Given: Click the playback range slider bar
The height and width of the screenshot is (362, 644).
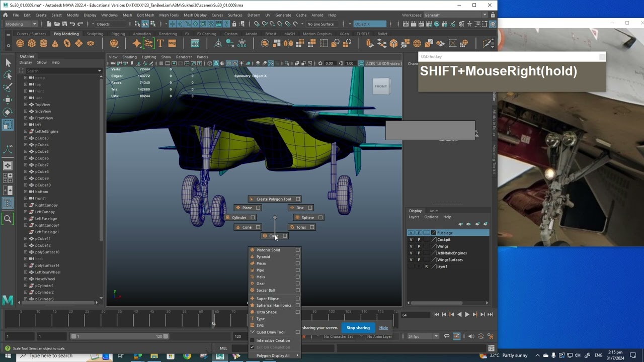Looking at the screenshot, I should [119, 336].
